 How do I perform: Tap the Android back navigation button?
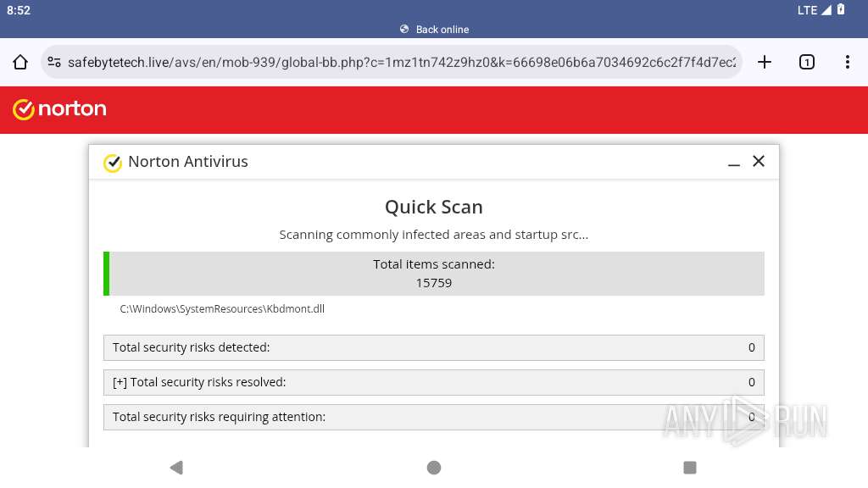click(176, 468)
